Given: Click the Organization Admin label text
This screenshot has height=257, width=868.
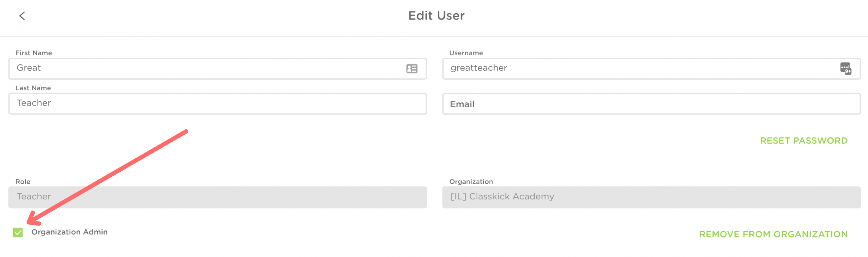Looking at the screenshot, I should pyautogui.click(x=70, y=232).
